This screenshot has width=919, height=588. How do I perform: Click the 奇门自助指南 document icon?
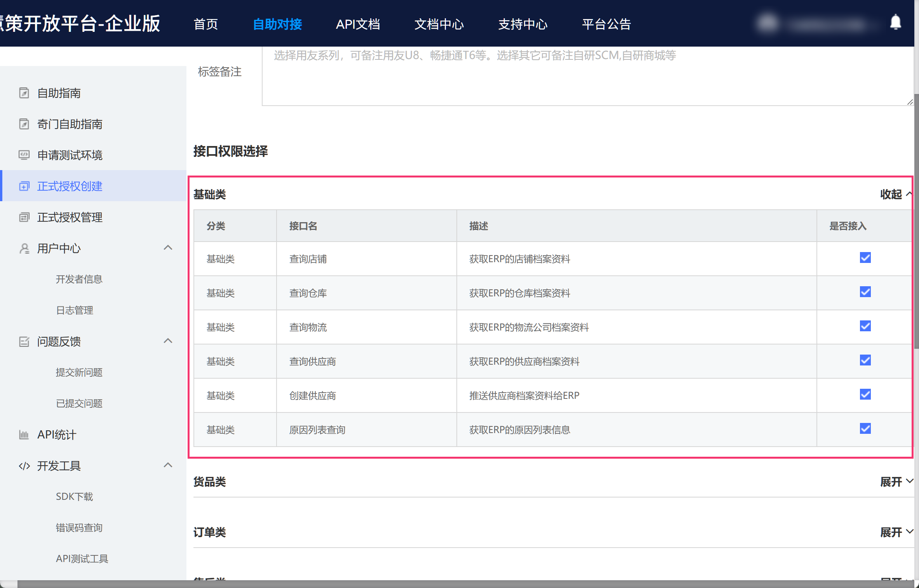[24, 124]
